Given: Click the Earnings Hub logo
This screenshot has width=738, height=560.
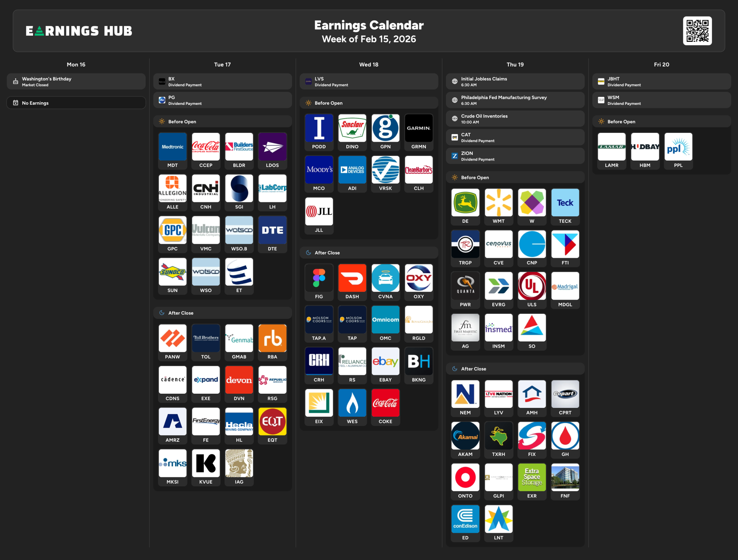Looking at the screenshot, I should point(79,31).
